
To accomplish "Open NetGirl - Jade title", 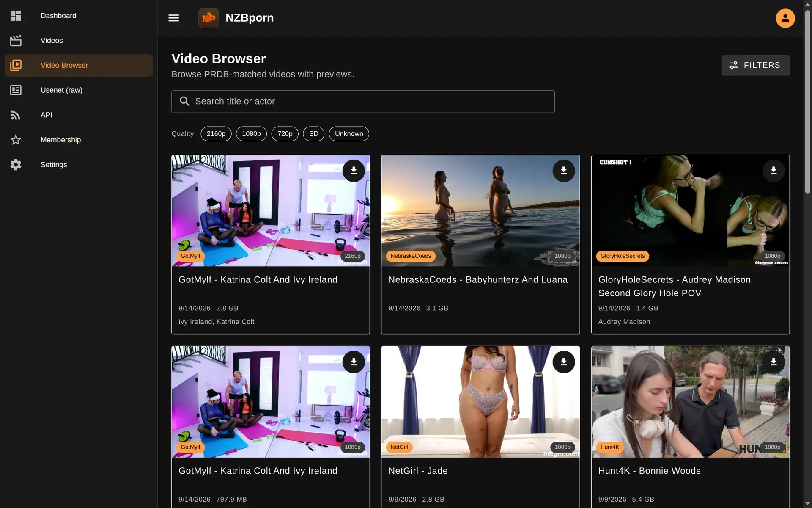I will (x=418, y=471).
